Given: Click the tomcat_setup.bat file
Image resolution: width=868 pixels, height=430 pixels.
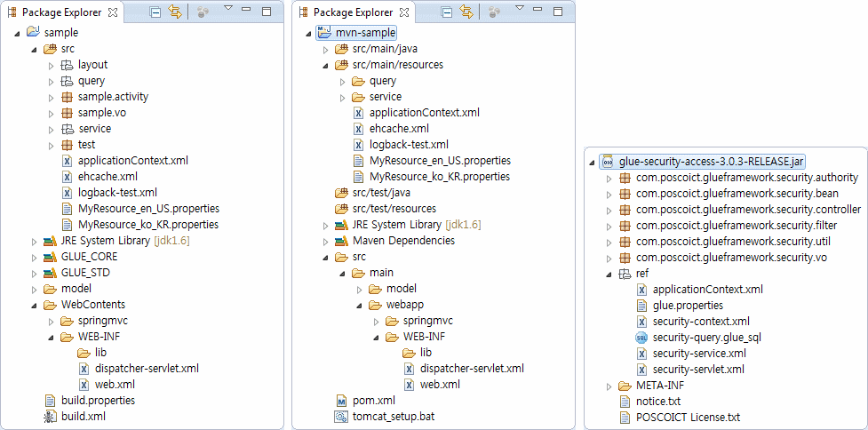Looking at the screenshot, I should [393, 417].
